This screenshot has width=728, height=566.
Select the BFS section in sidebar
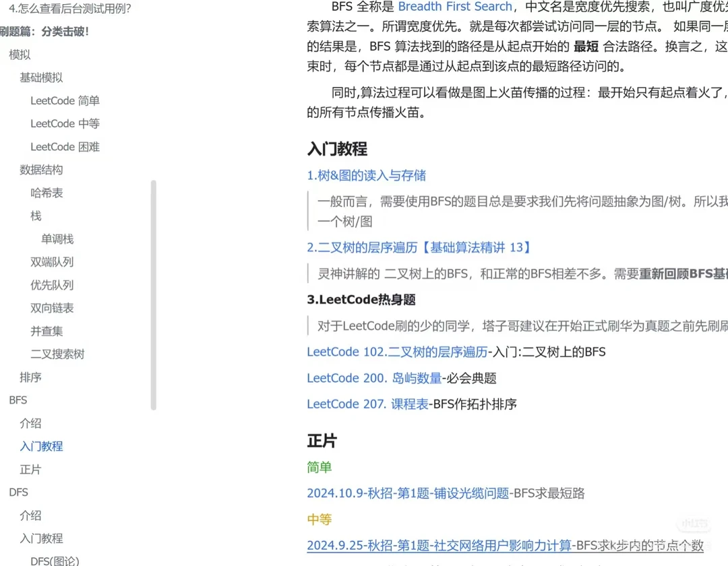click(18, 400)
